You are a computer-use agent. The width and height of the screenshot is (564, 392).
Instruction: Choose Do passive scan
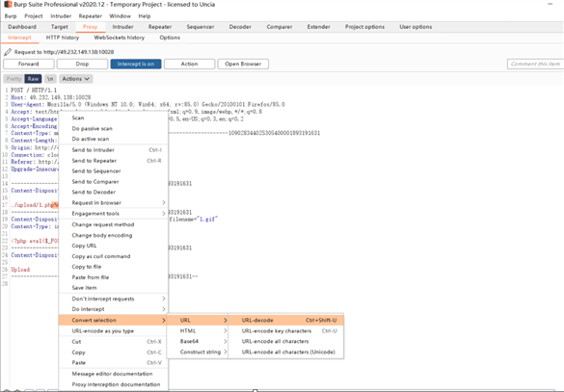[x=113, y=128]
